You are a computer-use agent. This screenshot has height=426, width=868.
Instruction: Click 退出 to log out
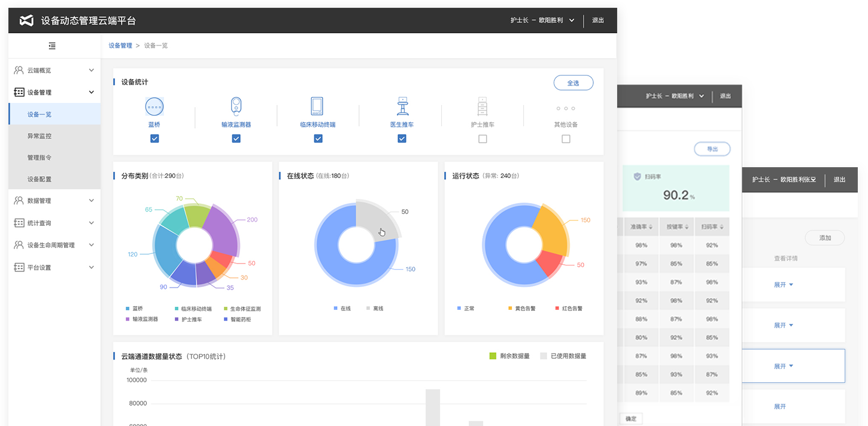(x=597, y=20)
